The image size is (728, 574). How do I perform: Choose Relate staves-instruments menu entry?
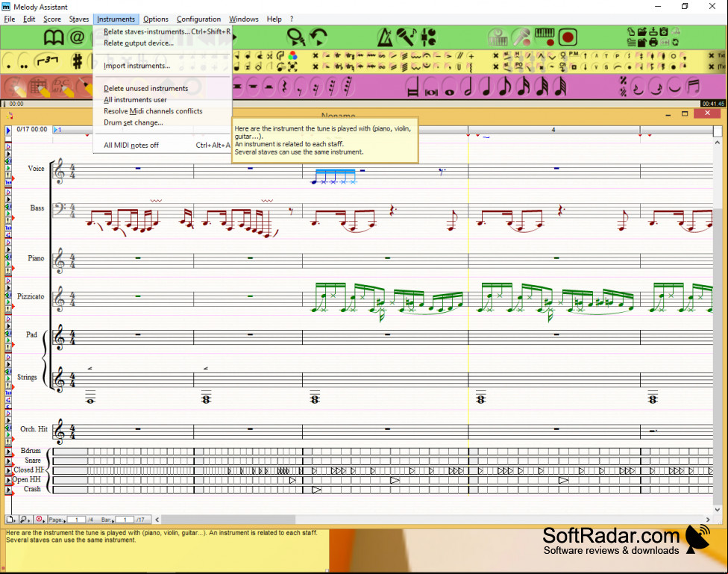[163, 31]
